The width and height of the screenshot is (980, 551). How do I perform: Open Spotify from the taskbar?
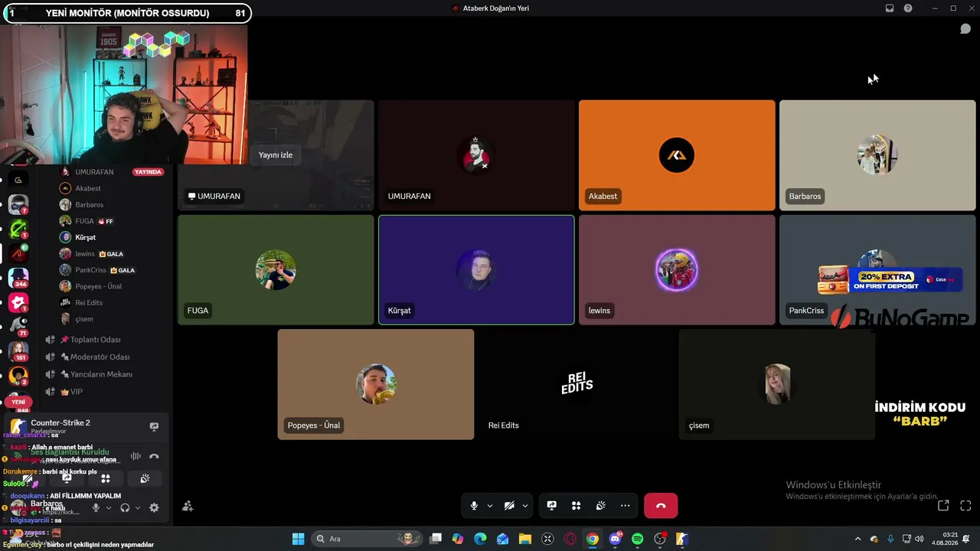(x=638, y=539)
